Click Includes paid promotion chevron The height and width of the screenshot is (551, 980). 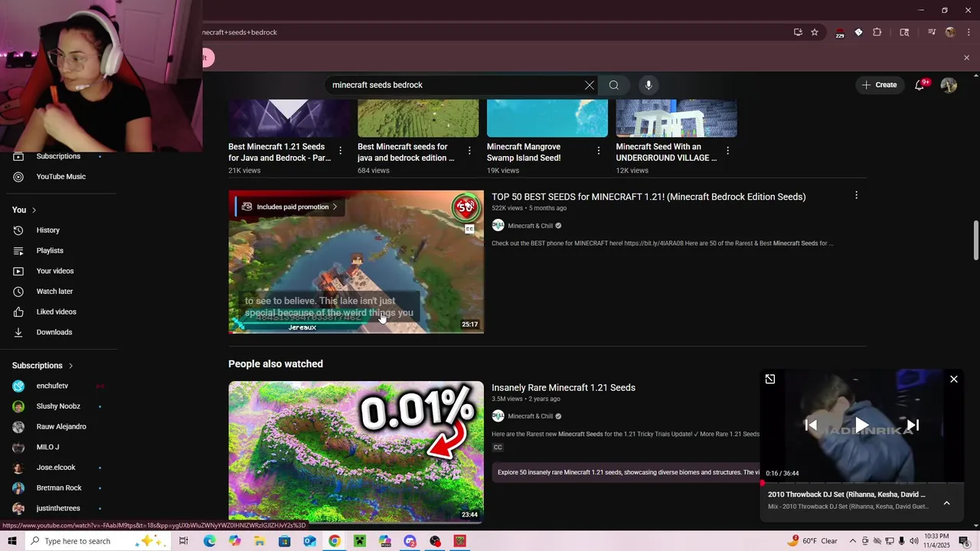(x=335, y=207)
